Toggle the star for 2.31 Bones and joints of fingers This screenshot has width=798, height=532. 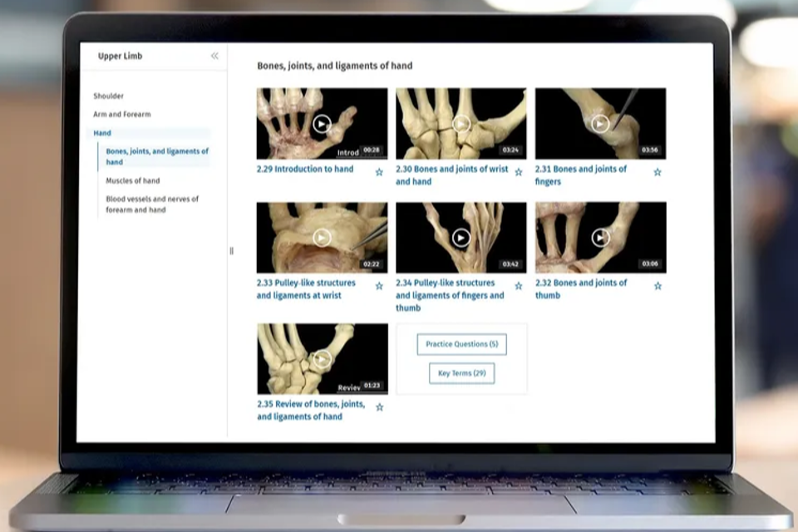658,172
